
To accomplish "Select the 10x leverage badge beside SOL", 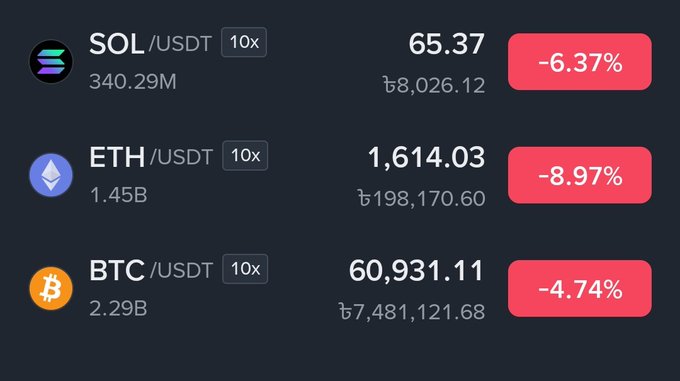I will pos(244,42).
